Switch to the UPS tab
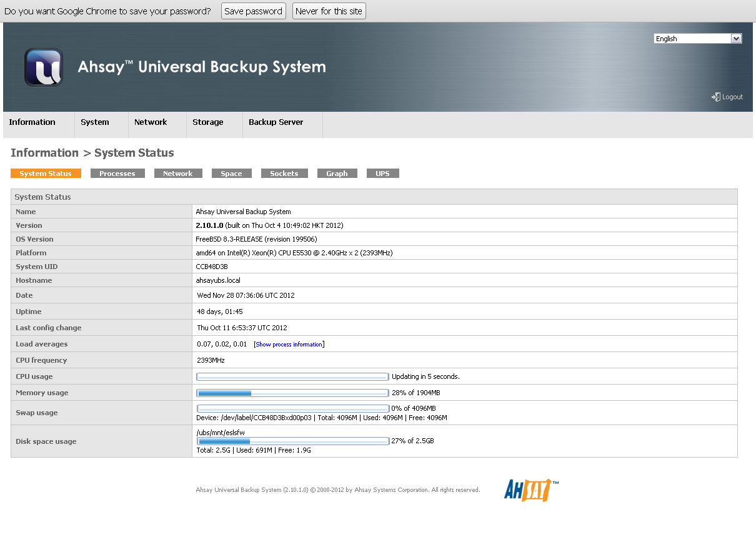Viewport: 756px width, 545px height. (x=382, y=174)
